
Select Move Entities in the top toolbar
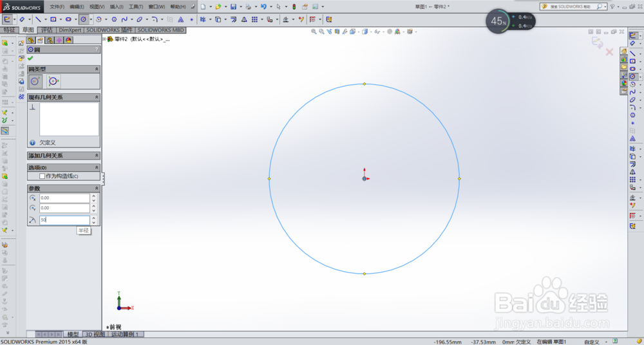pyautogui.click(x=270, y=19)
